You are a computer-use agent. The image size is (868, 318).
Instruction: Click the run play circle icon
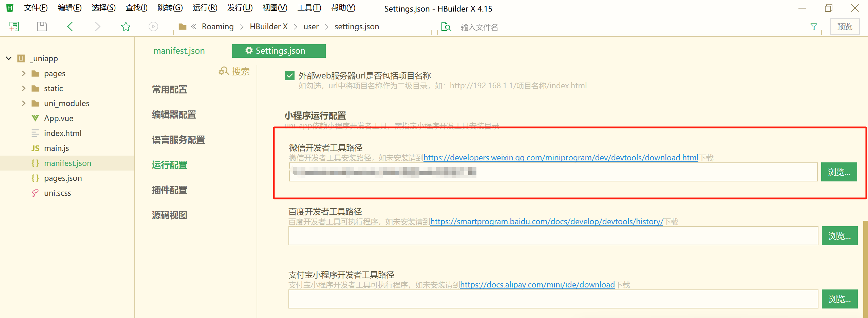pyautogui.click(x=153, y=26)
